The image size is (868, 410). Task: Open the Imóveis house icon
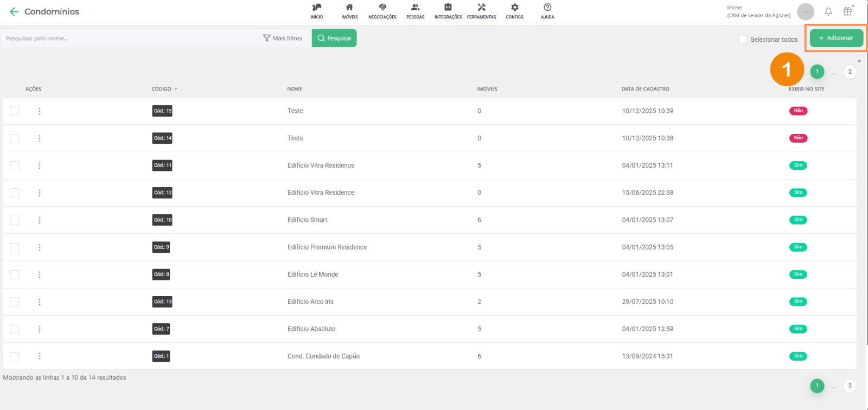[349, 8]
